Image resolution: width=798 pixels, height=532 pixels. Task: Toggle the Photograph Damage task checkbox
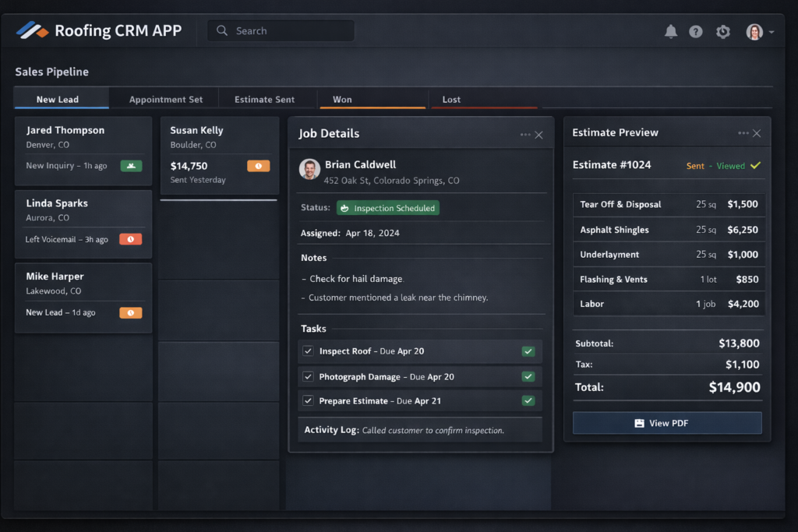pos(308,377)
